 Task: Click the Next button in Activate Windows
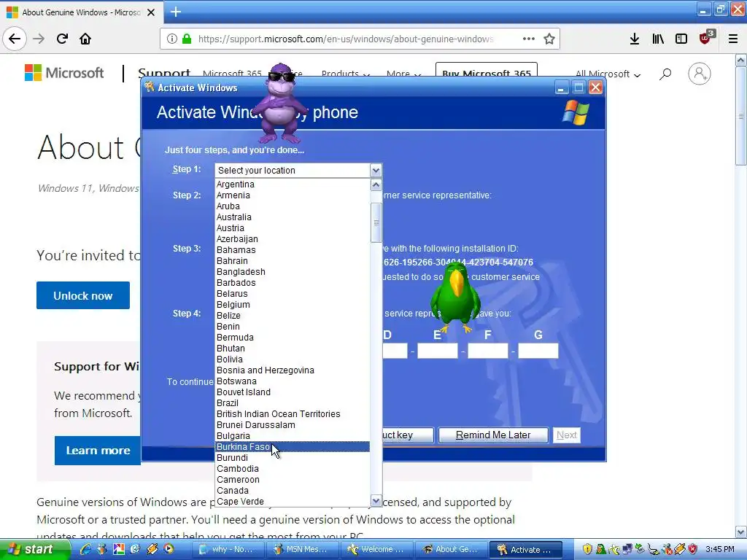566,435
